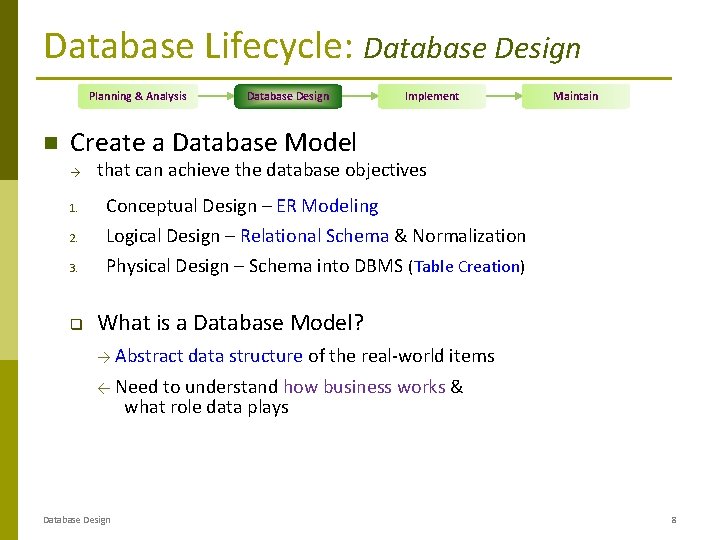Screen dimensions: 720x540
Task: Click the Planning & Analysis stage box
Action: coord(138,96)
